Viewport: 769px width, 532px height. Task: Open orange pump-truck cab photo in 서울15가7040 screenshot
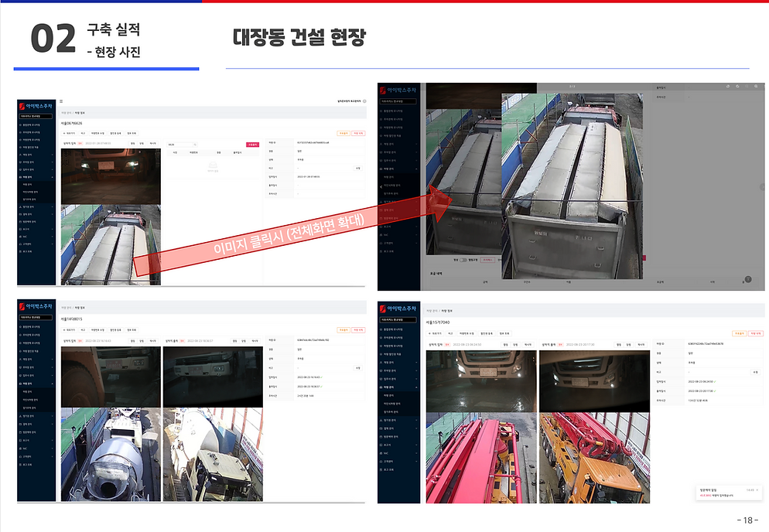594,458
